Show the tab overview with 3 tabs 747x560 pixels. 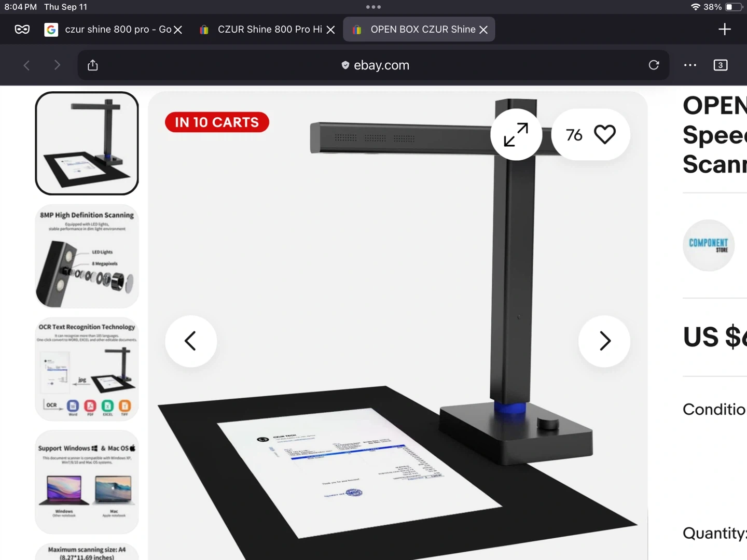click(721, 65)
